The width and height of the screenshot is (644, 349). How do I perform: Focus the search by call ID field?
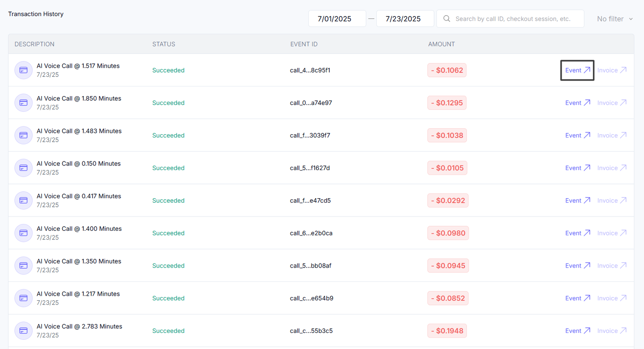pyautogui.click(x=510, y=19)
